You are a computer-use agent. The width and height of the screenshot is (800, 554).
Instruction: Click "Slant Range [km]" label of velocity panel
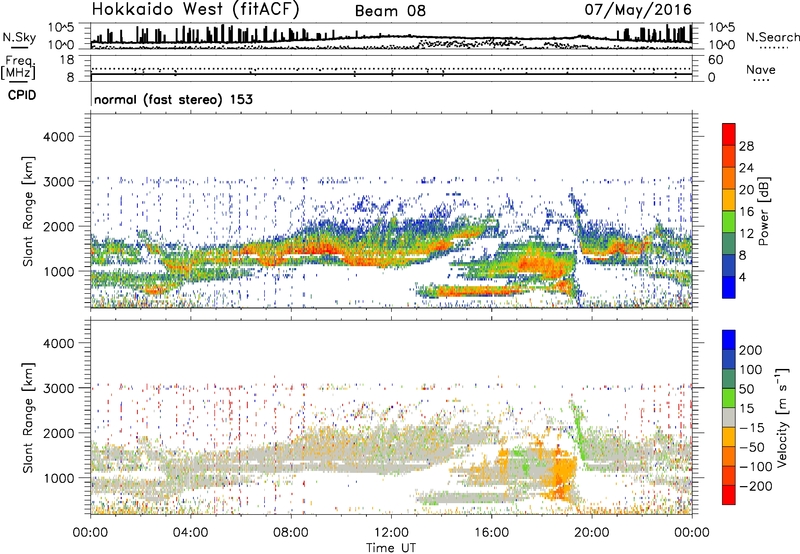pos(28,417)
